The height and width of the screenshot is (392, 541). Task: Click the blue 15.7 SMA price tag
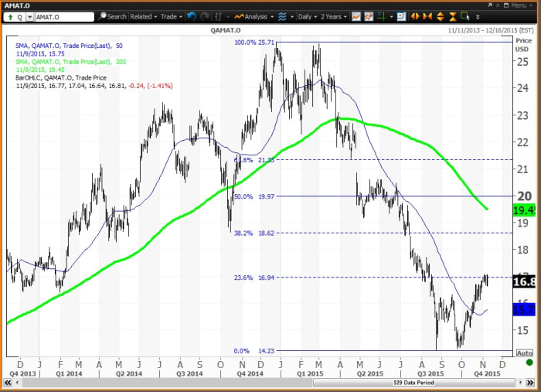pyautogui.click(x=524, y=309)
